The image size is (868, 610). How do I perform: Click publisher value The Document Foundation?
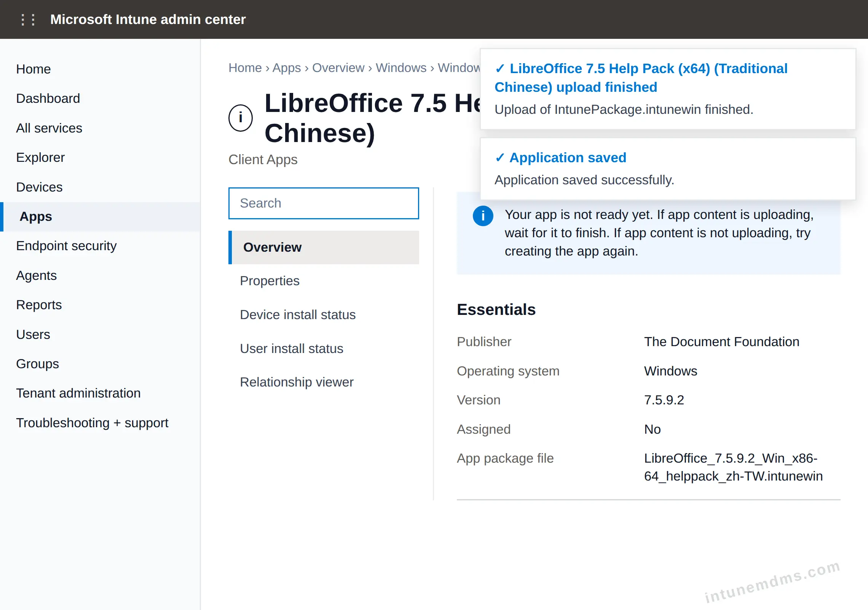coord(721,342)
